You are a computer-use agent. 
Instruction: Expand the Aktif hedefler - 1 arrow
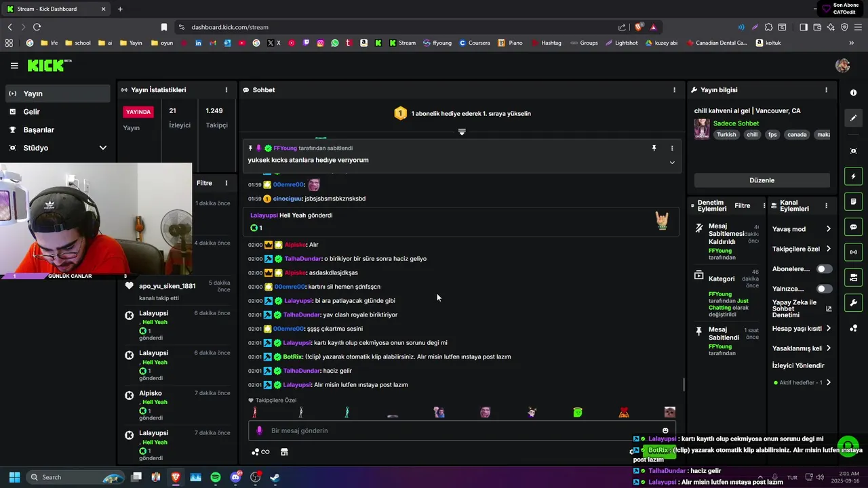point(828,382)
